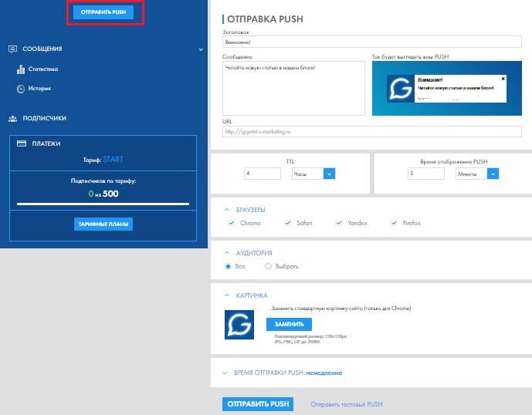Toggle the Chrome browser checkbox

pos(232,223)
